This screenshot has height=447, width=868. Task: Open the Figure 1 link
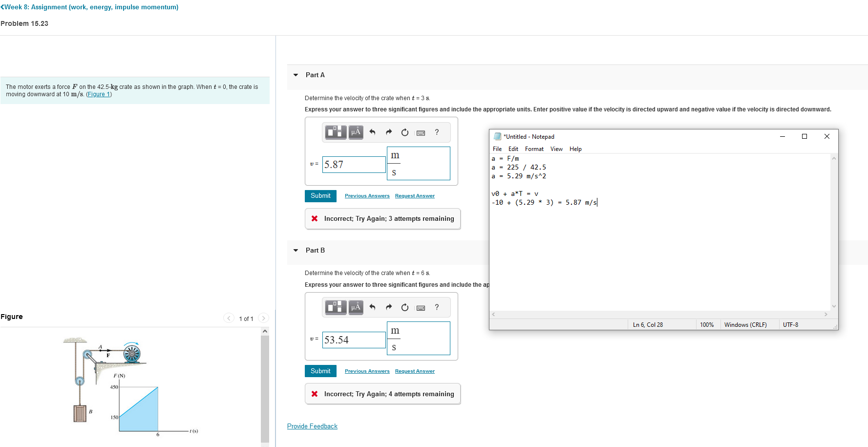pyautogui.click(x=99, y=94)
